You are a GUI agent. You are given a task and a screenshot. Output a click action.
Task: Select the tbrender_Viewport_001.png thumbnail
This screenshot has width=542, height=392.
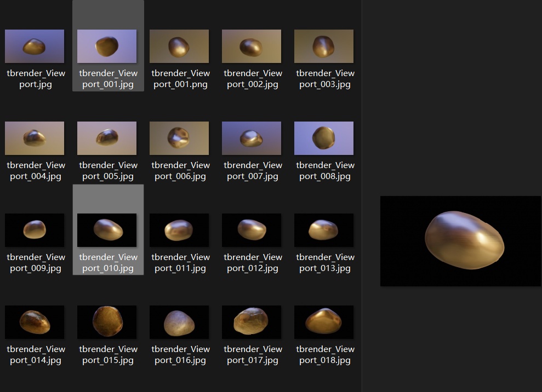coord(179,47)
